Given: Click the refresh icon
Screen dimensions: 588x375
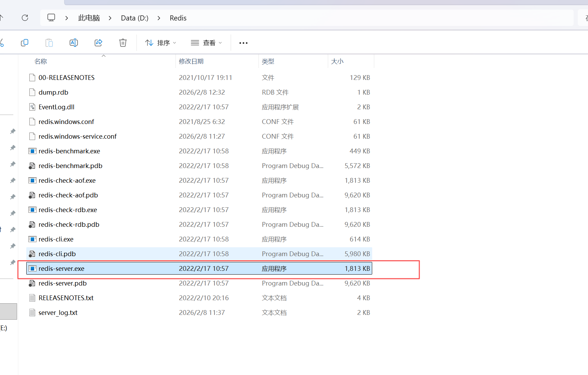Looking at the screenshot, I should pos(25,18).
